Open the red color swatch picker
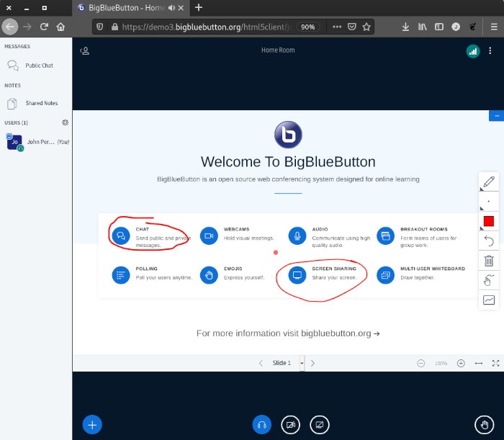Viewport: 504px width, 440px height. point(489,222)
